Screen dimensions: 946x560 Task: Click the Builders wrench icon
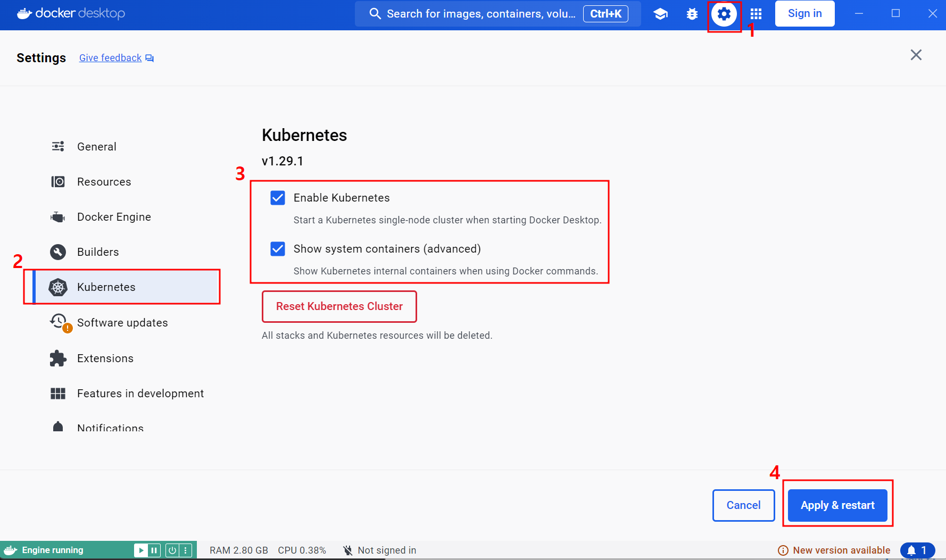(58, 252)
